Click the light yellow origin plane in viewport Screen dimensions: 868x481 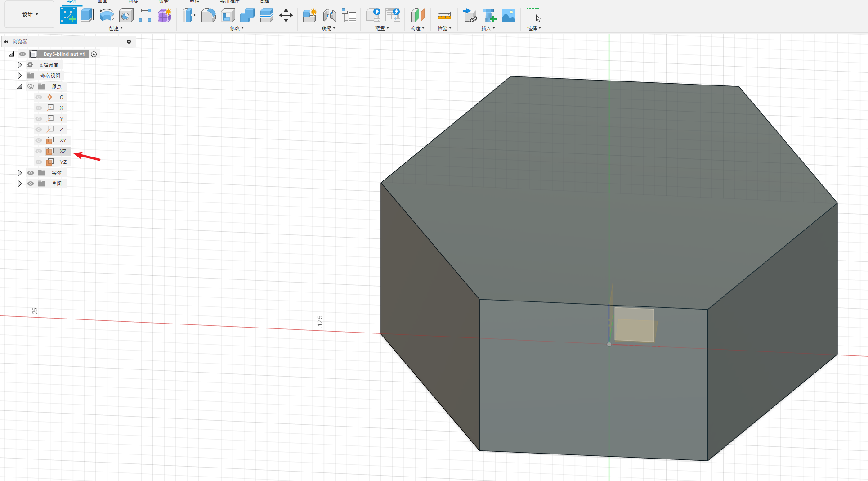coord(634,324)
